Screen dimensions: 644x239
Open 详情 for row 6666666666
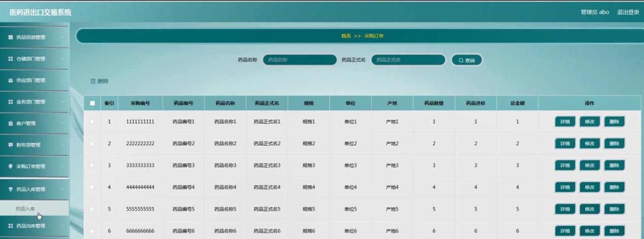click(565, 231)
